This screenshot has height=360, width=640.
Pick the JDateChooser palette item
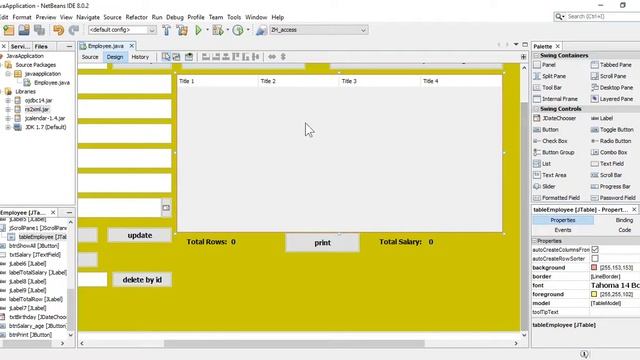click(555, 118)
